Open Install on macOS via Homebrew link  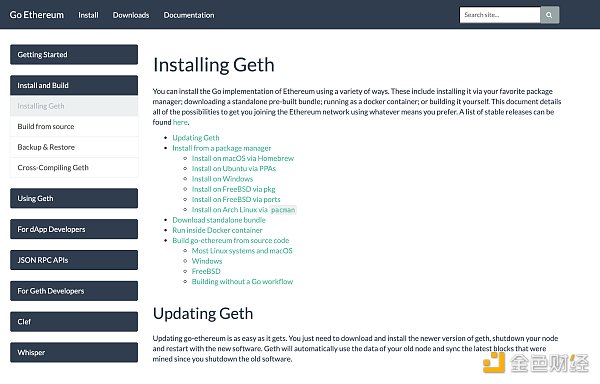point(243,158)
